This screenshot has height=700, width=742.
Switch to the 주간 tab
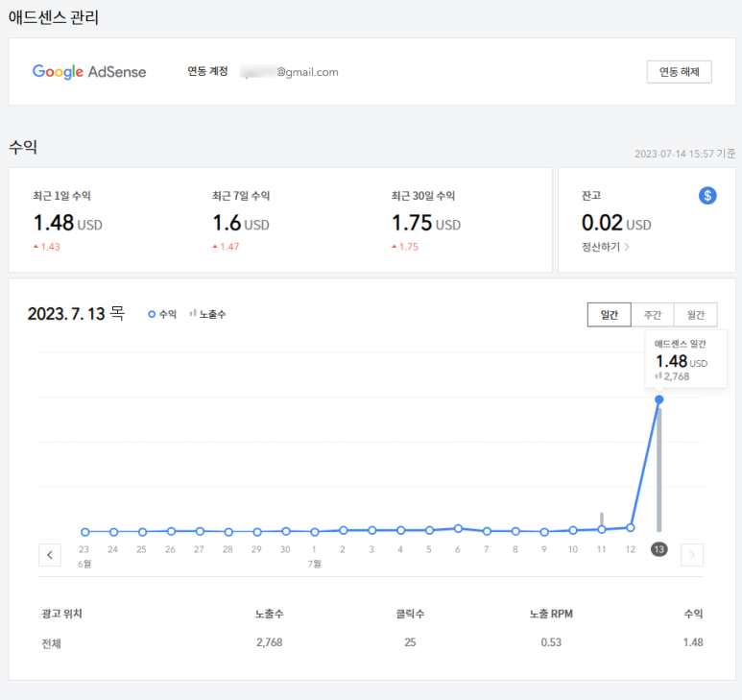653,315
